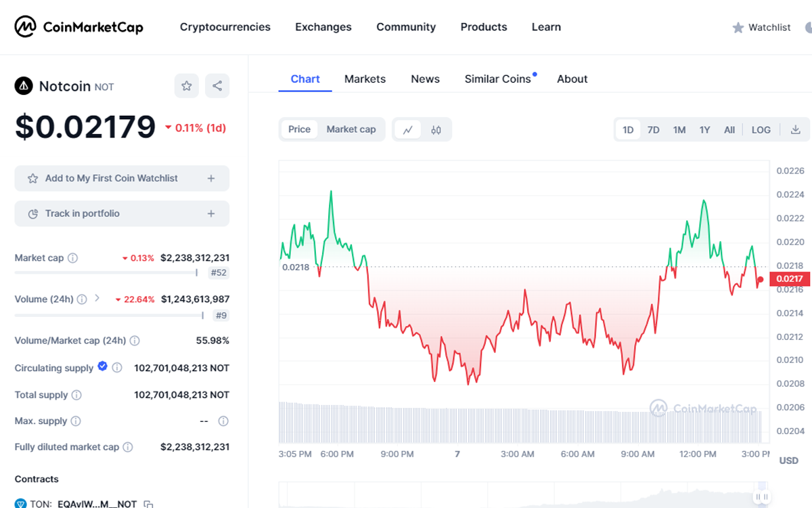Open Cryptocurrencies navigation menu
This screenshot has width=812, height=508.
pyautogui.click(x=225, y=27)
